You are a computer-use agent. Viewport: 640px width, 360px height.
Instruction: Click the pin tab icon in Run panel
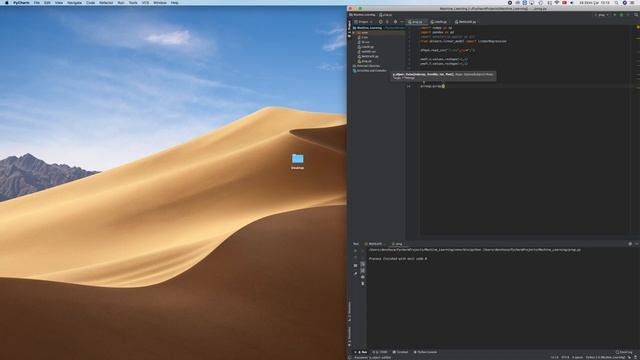pos(355,273)
